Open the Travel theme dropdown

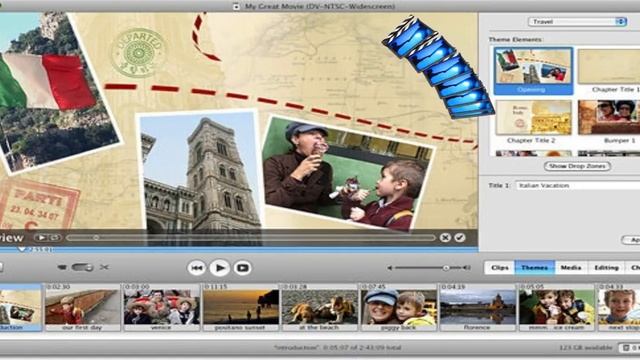point(577,22)
